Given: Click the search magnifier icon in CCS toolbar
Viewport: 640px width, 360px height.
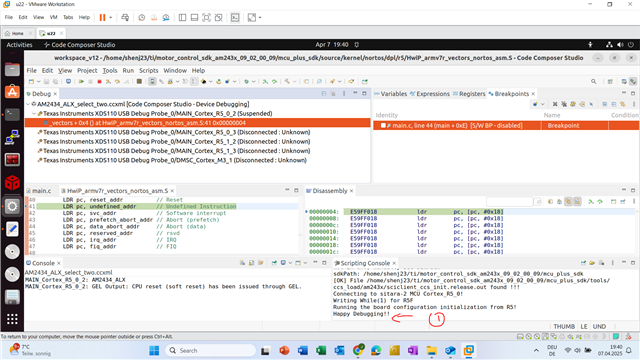Looking at the screenshot, I should tap(593, 81).
